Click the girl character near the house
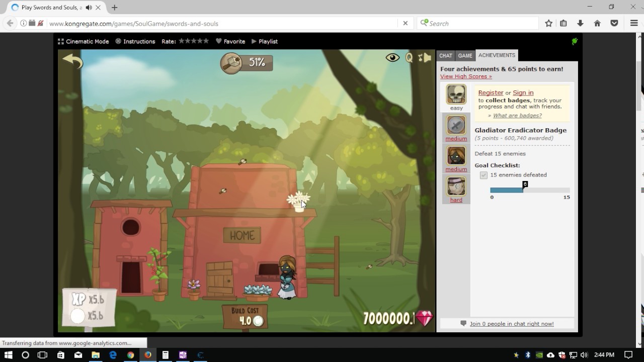This screenshot has height=362, width=644. pyautogui.click(x=288, y=277)
